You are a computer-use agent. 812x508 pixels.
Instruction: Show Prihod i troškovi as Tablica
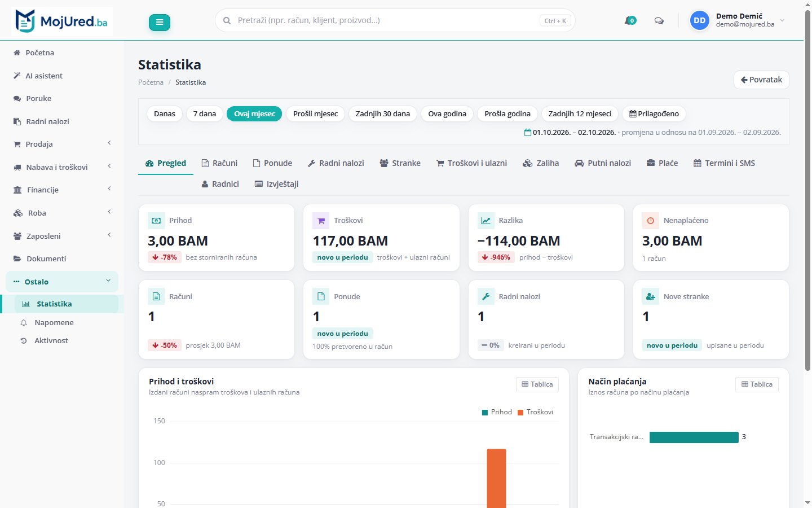click(x=537, y=384)
